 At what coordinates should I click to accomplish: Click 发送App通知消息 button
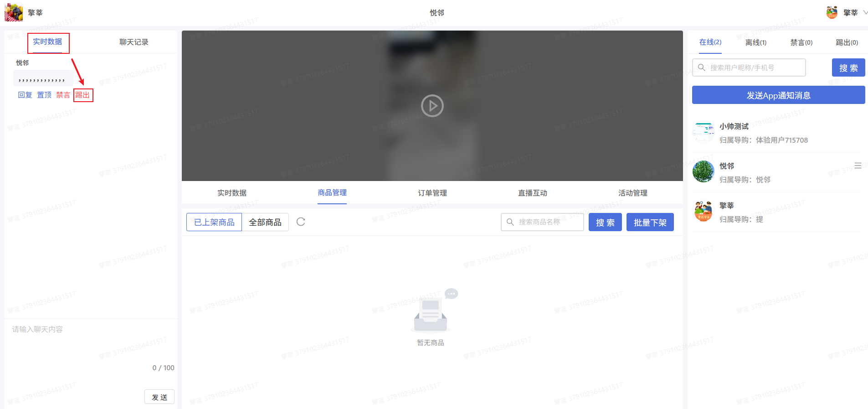tap(778, 95)
